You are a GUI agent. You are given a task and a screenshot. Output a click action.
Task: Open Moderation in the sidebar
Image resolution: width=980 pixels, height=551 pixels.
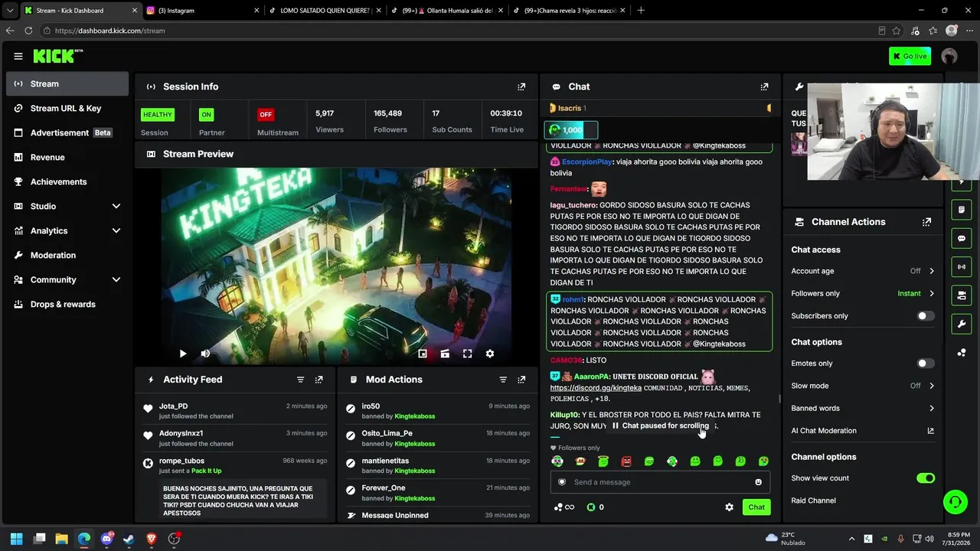(67, 255)
